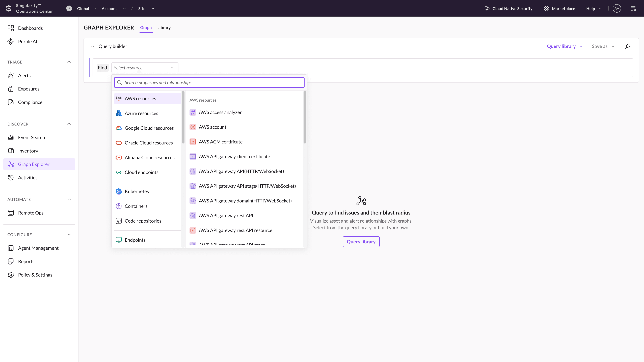Click the AWS resources list scrollbar
The width and height of the screenshot is (644, 362).
[305, 117]
